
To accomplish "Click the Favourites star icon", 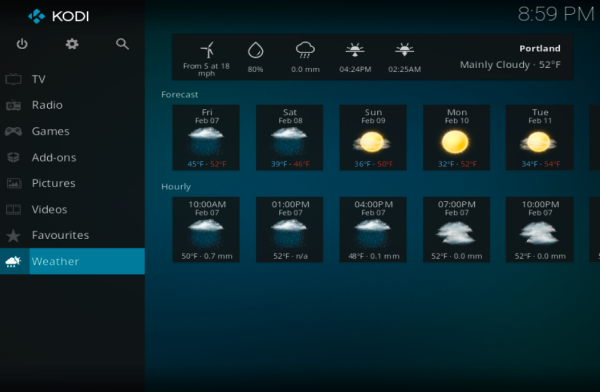I will tap(13, 235).
